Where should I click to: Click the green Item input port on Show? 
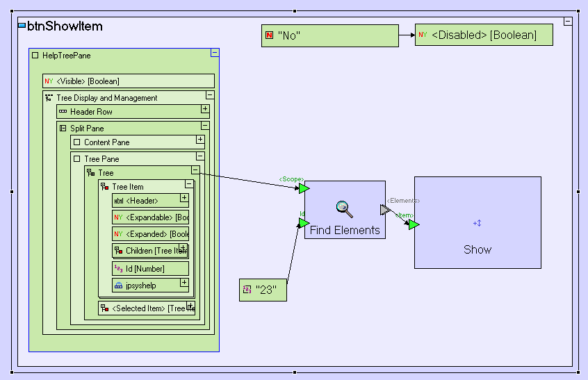tap(414, 224)
